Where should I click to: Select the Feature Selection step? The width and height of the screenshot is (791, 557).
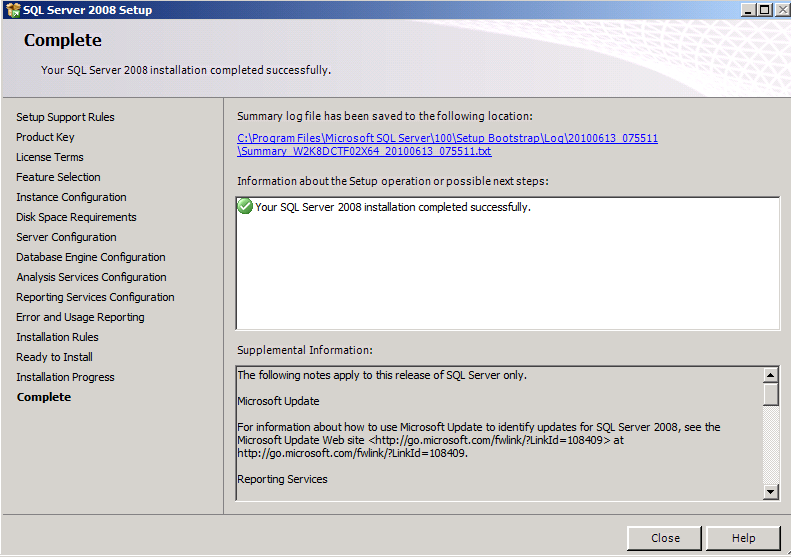click(x=58, y=177)
